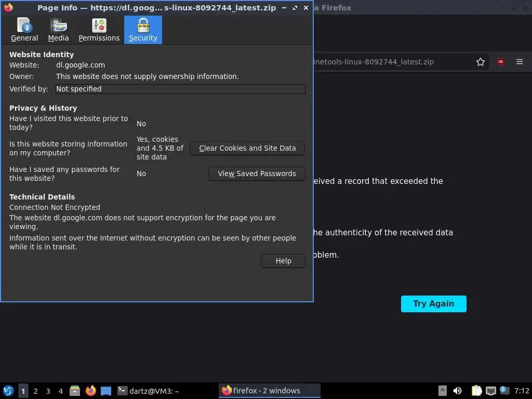Click the update notifier tray icon

point(504,391)
